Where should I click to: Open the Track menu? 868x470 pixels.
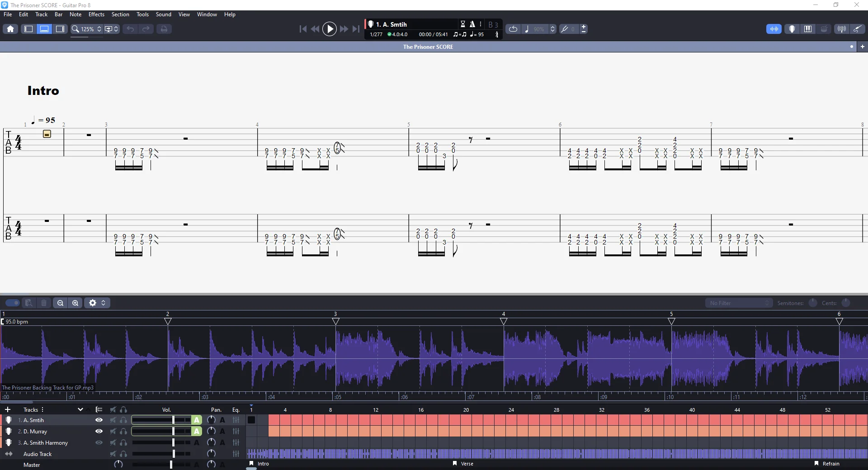click(x=42, y=14)
